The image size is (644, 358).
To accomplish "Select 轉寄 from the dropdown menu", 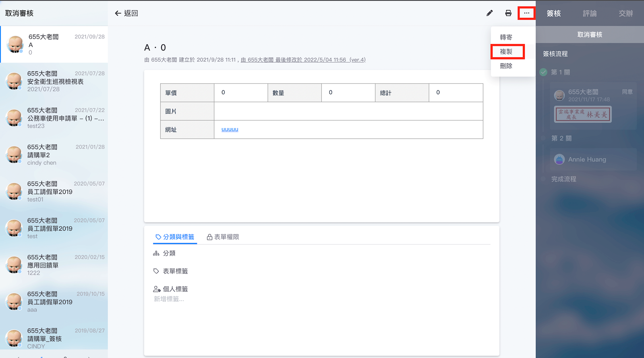I will pos(506,37).
